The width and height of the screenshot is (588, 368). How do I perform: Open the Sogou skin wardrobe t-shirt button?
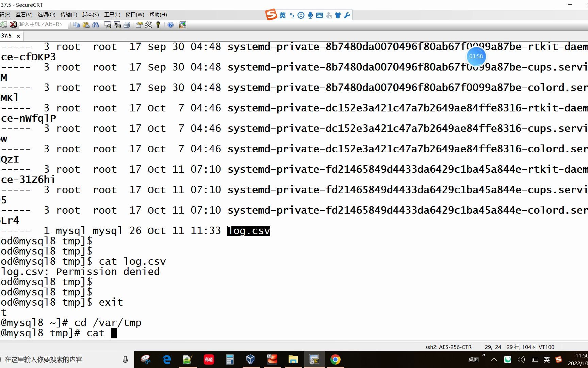[x=338, y=15]
